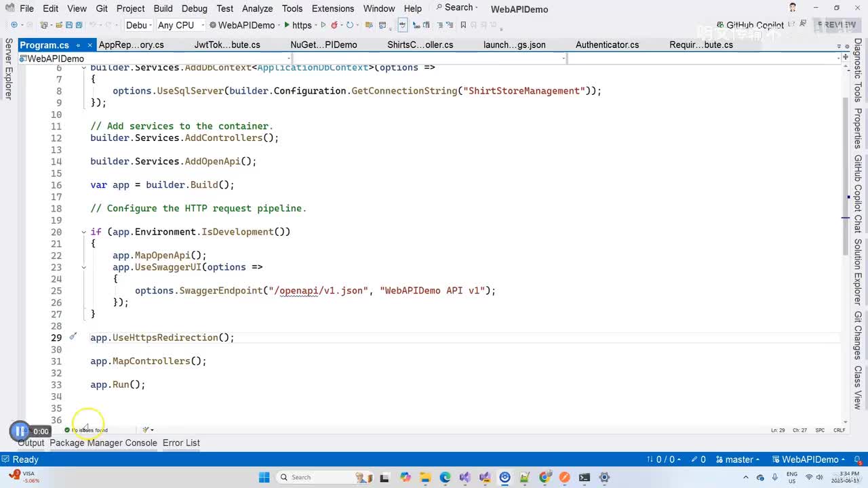Open File Explorer from the taskbar
The image size is (868, 488).
[425, 477]
